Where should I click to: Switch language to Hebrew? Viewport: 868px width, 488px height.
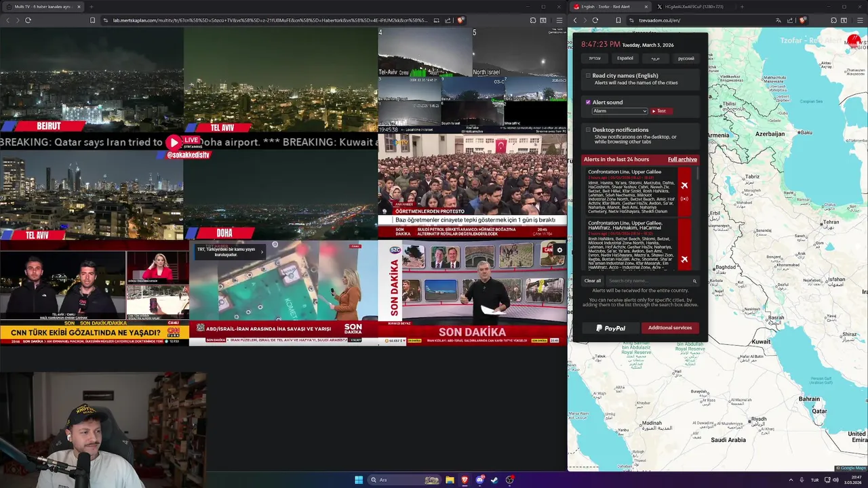(x=595, y=58)
